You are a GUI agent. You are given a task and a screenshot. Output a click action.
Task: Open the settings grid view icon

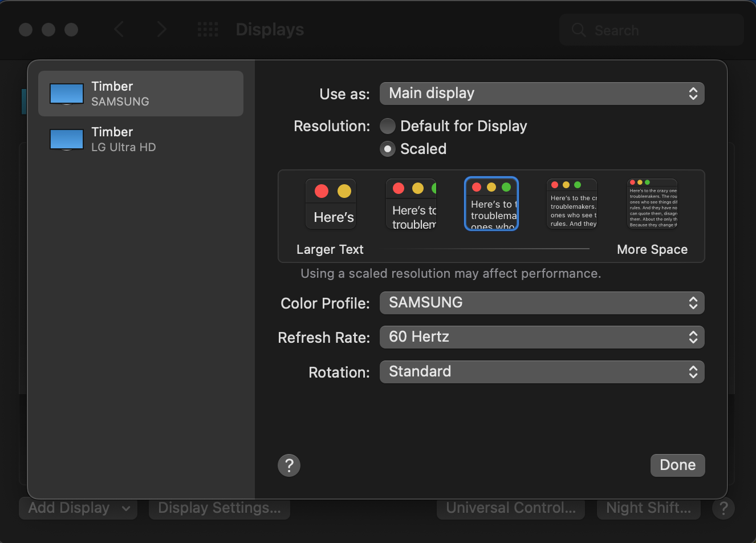(208, 29)
